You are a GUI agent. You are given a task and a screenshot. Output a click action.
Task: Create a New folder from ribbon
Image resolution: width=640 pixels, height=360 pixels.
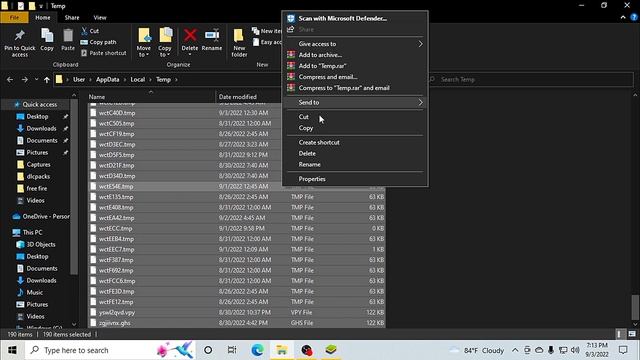coord(239,42)
